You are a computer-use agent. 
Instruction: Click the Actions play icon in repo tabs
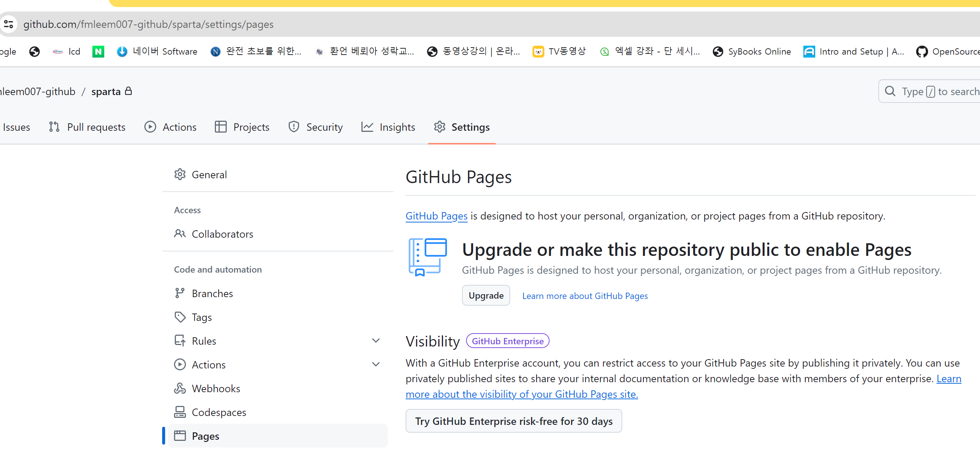150,127
